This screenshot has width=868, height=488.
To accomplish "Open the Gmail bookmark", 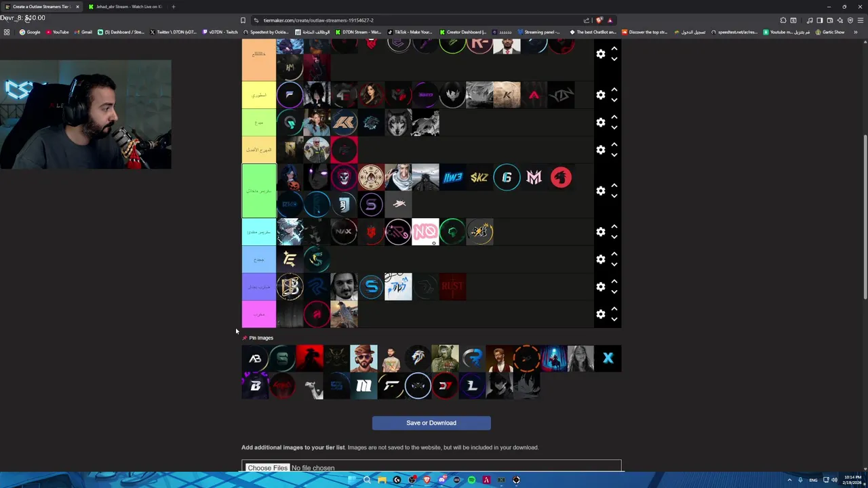I will coord(83,32).
